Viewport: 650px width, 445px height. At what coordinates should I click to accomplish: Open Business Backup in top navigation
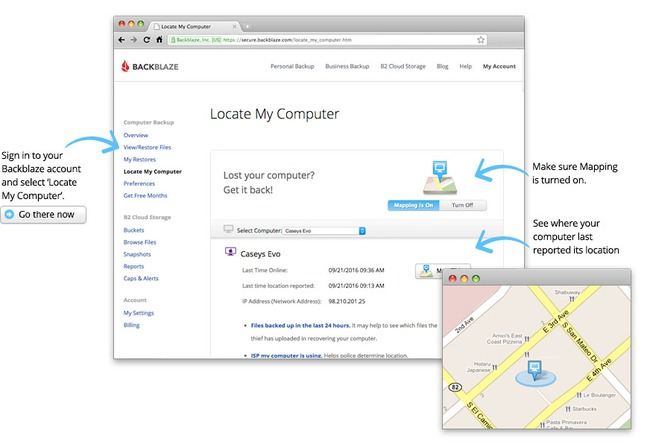tap(347, 66)
